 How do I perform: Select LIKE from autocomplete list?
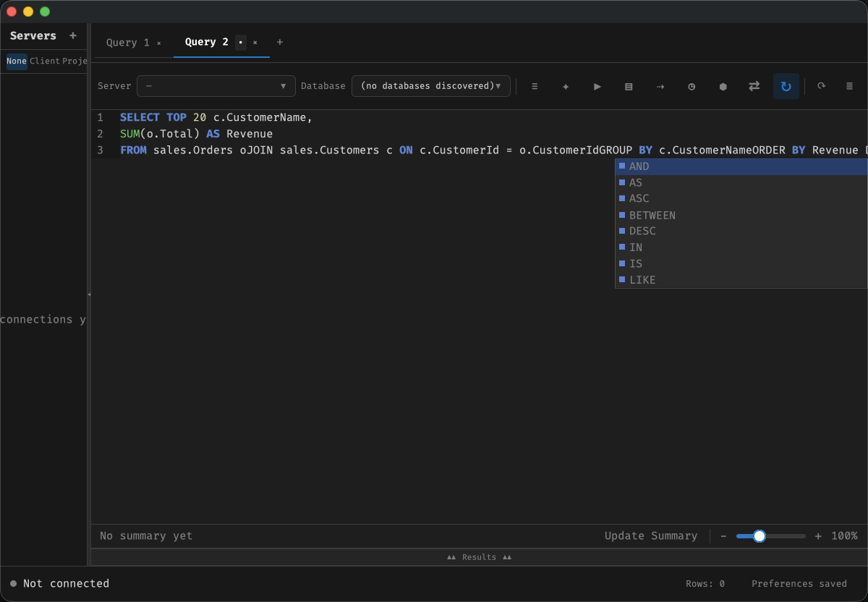pos(741,280)
